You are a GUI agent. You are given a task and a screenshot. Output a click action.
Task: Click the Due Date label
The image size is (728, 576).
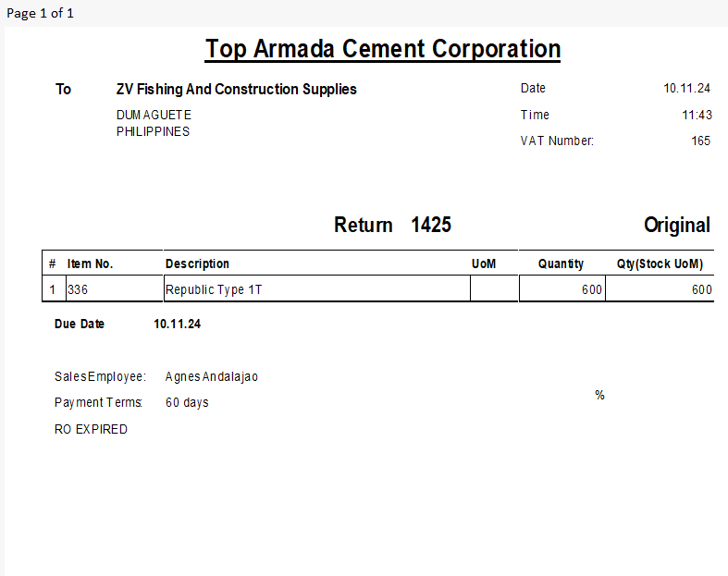tap(80, 325)
